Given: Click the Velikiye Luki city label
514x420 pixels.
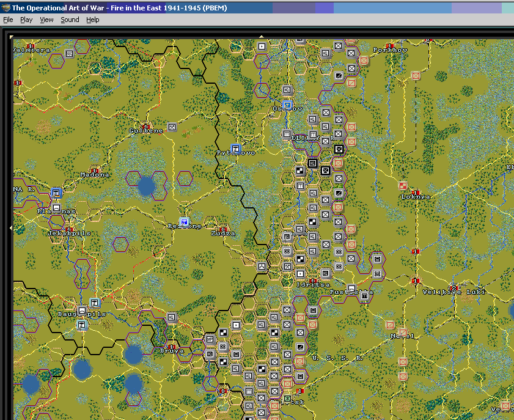Looking at the screenshot, I should [453, 292].
